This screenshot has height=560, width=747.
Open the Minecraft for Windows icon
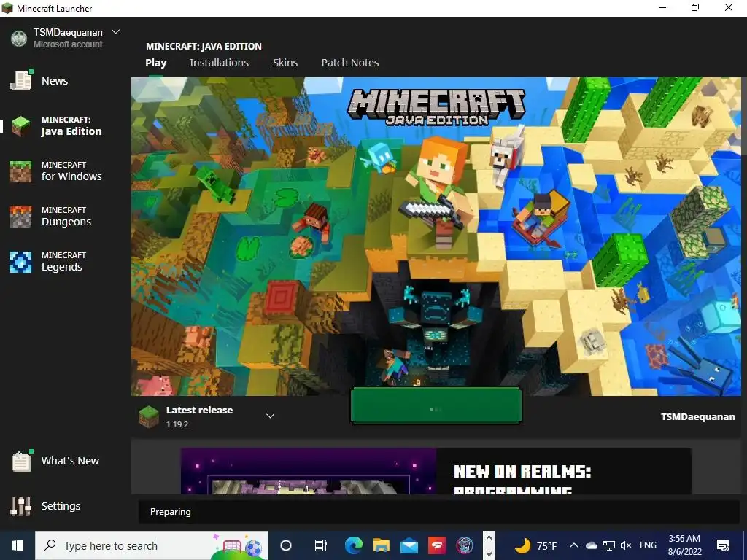pos(21,171)
